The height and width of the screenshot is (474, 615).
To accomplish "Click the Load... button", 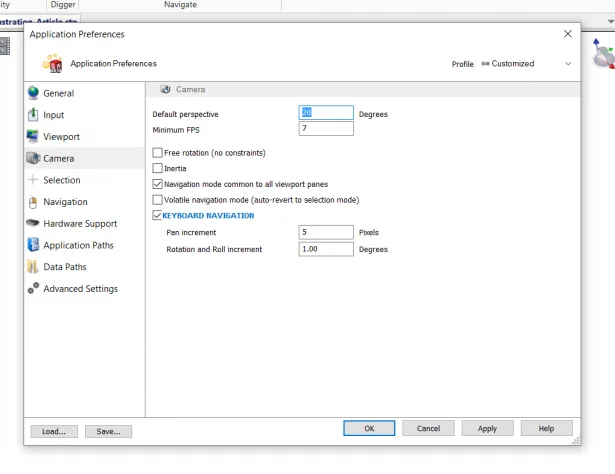I will tap(54, 431).
